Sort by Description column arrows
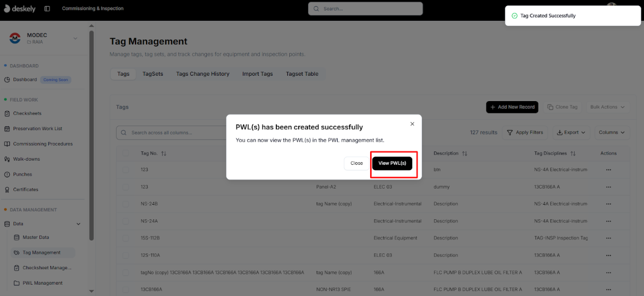Image resolution: width=644 pixels, height=296 pixels. coord(465,153)
